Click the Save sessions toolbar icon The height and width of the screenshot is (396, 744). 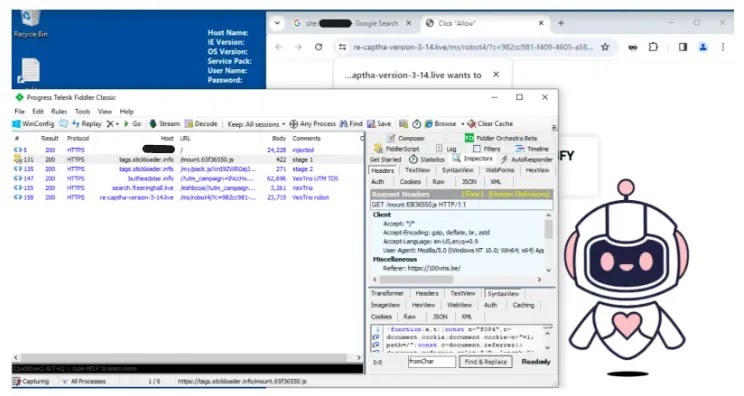click(x=379, y=124)
